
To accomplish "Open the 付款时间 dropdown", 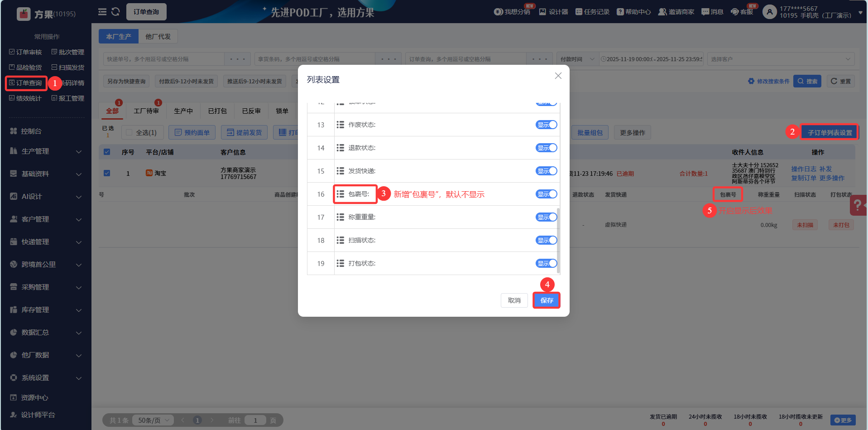I will [577, 59].
